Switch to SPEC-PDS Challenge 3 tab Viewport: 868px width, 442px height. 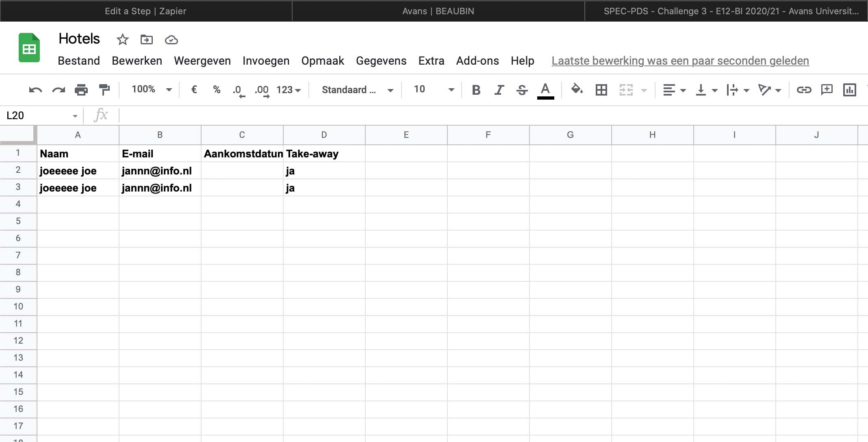(727, 11)
